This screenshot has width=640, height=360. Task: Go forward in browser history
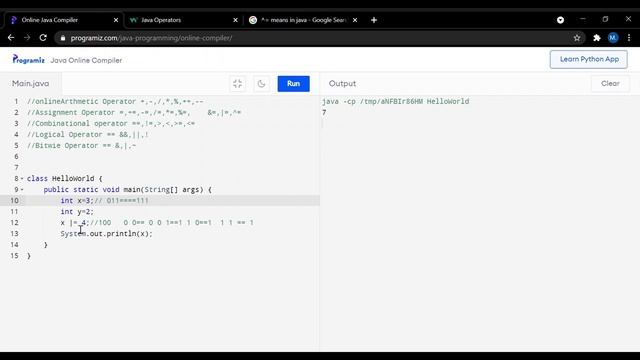tap(27, 38)
